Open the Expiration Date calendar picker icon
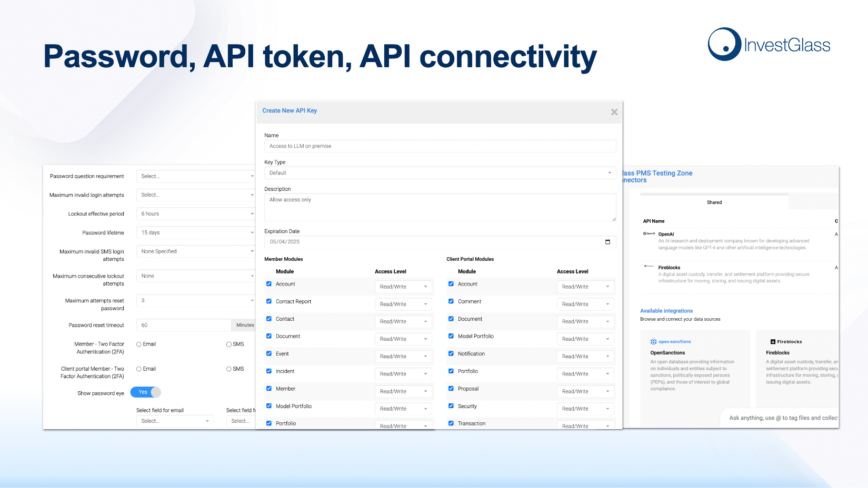Screen dimensions: 868x488 coord(607,242)
